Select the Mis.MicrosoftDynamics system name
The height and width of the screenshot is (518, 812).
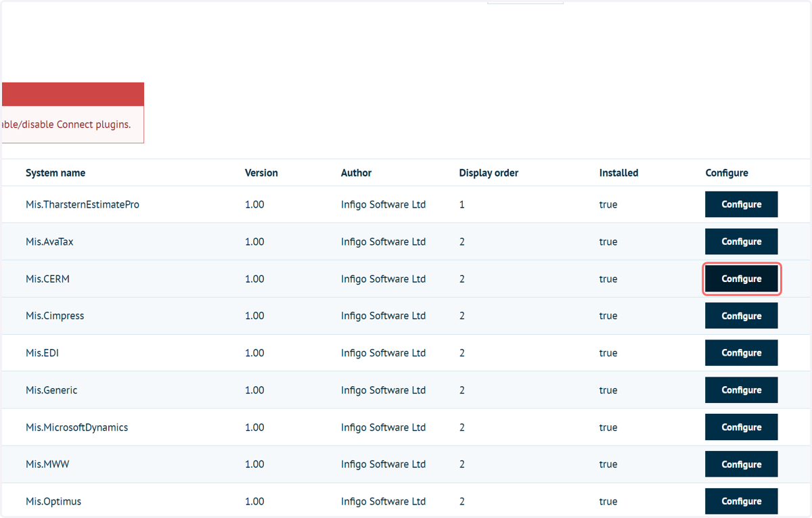pyautogui.click(x=76, y=427)
